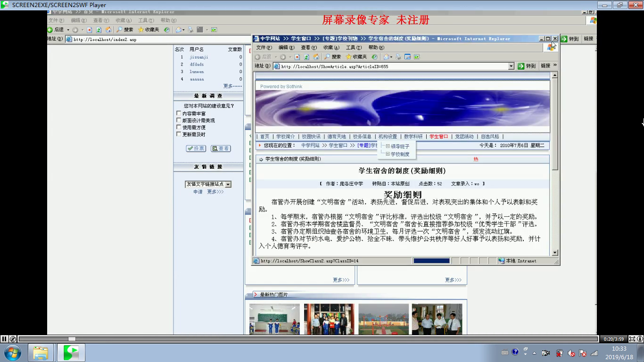Check 内容需丰富 survey option
The width and height of the screenshot is (644, 362).
tap(179, 113)
